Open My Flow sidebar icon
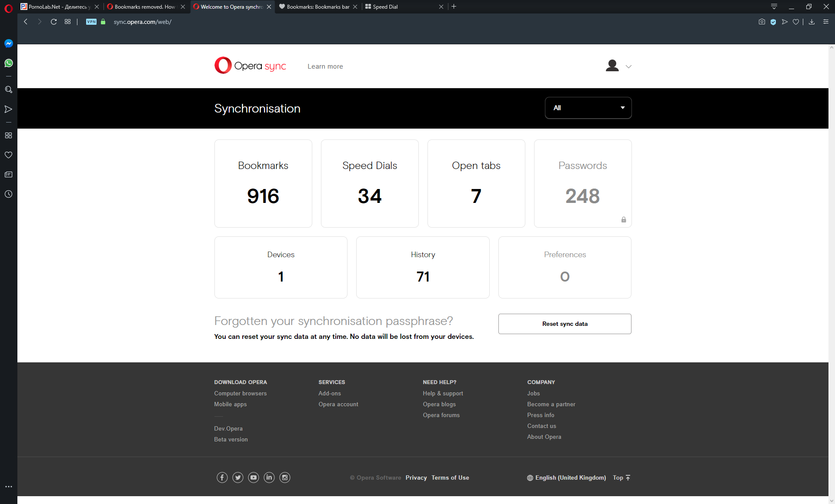The width and height of the screenshot is (835, 504). (x=8, y=109)
